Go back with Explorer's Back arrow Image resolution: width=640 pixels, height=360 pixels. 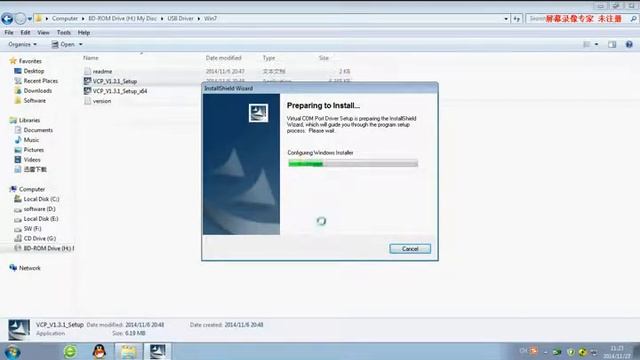[x=7, y=18]
